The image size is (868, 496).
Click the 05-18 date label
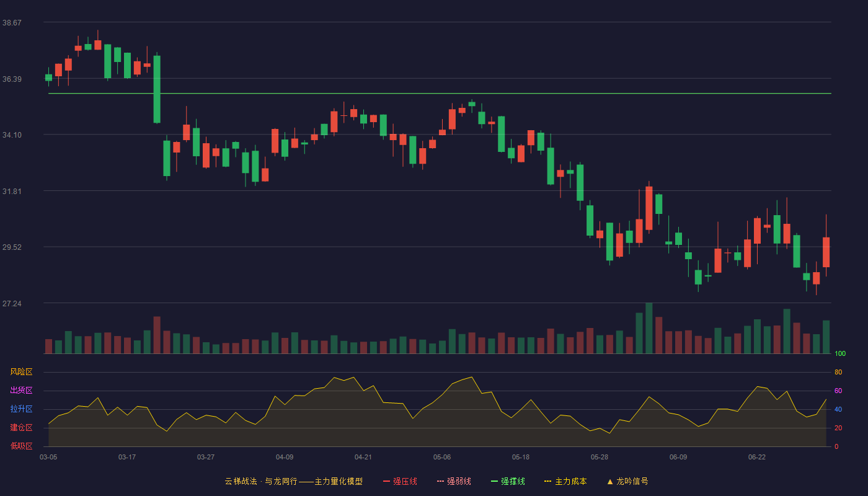[521, 457]
